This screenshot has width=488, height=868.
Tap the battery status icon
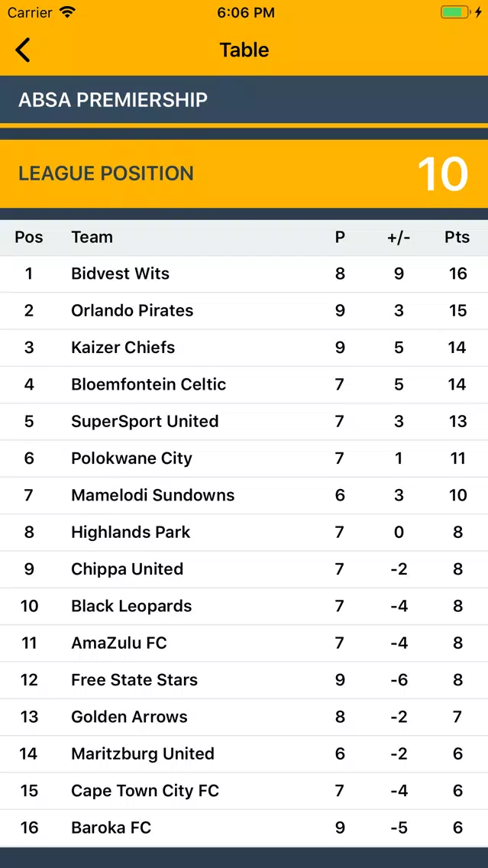coord(455,12)
